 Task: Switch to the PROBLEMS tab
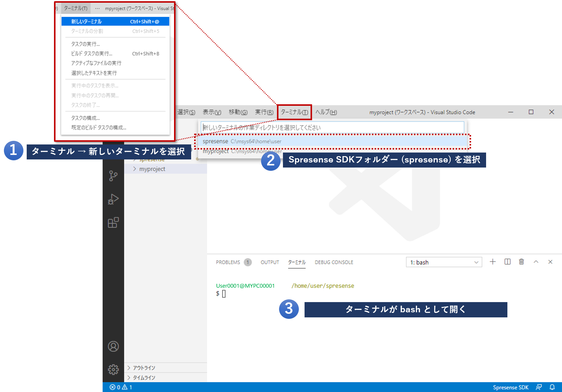click(x=228, y=262)
